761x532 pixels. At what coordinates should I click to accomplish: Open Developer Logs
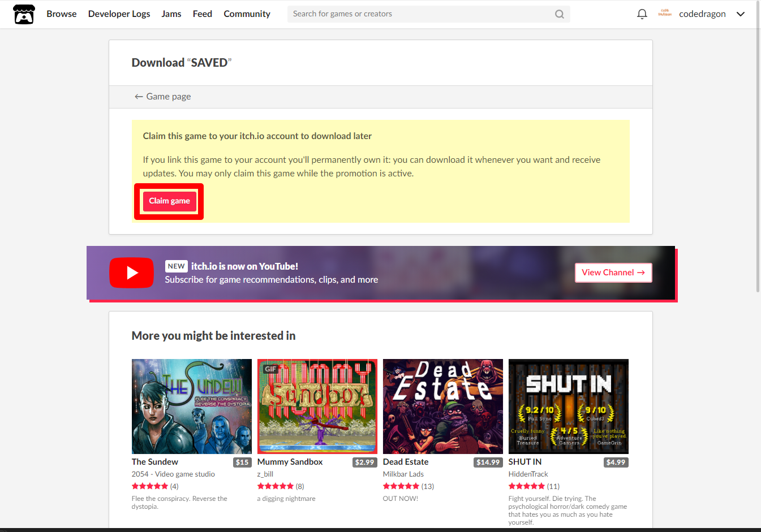click(x=119, y=14)
